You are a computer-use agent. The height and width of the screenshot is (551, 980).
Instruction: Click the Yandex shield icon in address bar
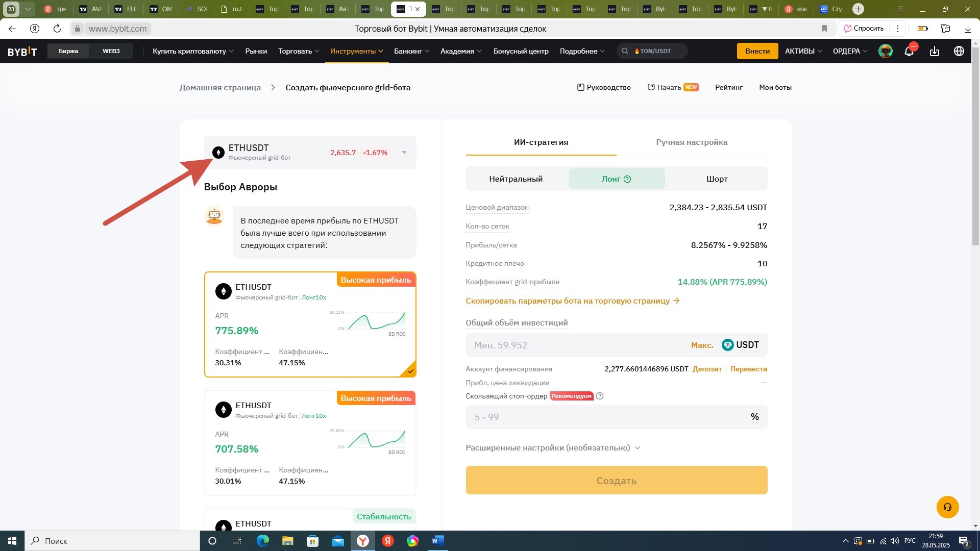[x=35, y=29]
